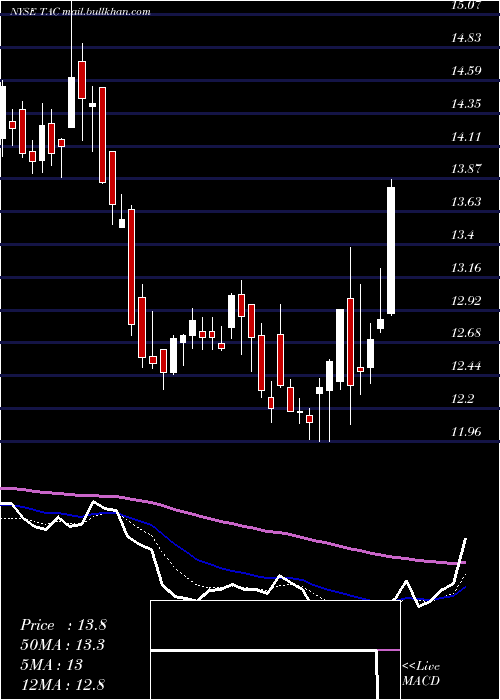Viewport: 500px width, 700px height.
Task: Click the pink 50MA line
Action: point(232,524)
